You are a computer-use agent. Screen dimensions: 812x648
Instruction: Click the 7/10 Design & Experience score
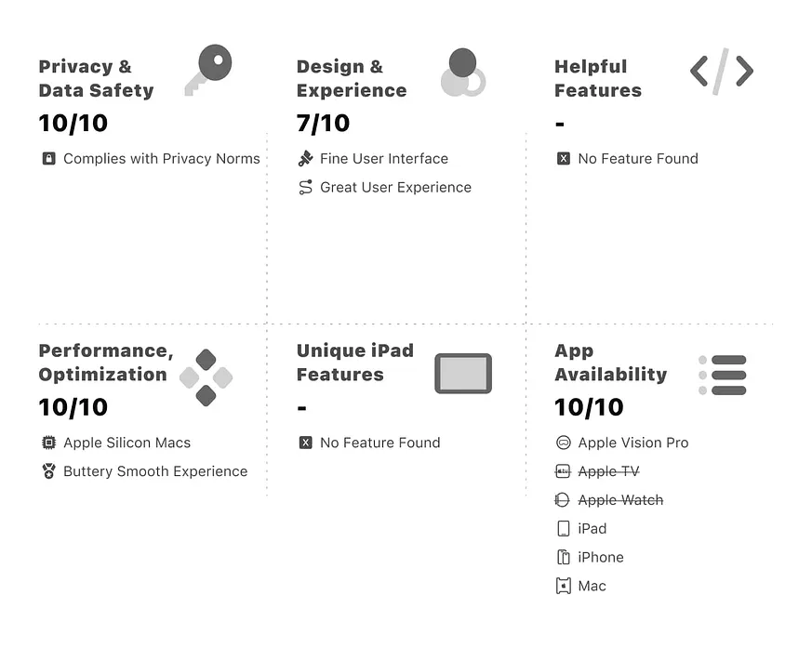pos(323,123)
